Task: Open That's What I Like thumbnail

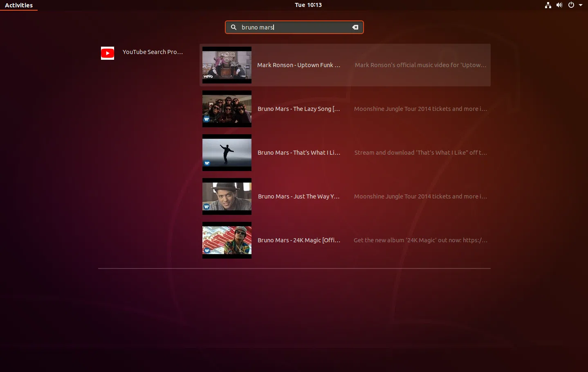Action: coord(227,153)
